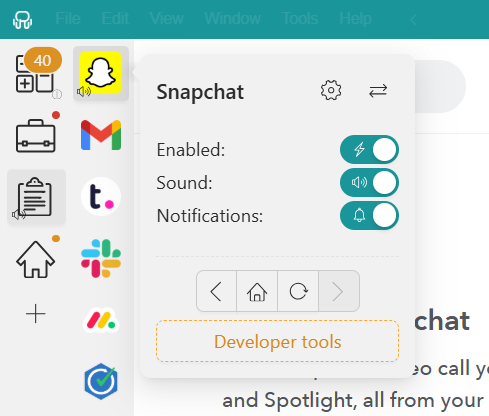Reload the Snapchat service
The height and width of the screenshot is (416, 489).
click(x=298, y=291)
